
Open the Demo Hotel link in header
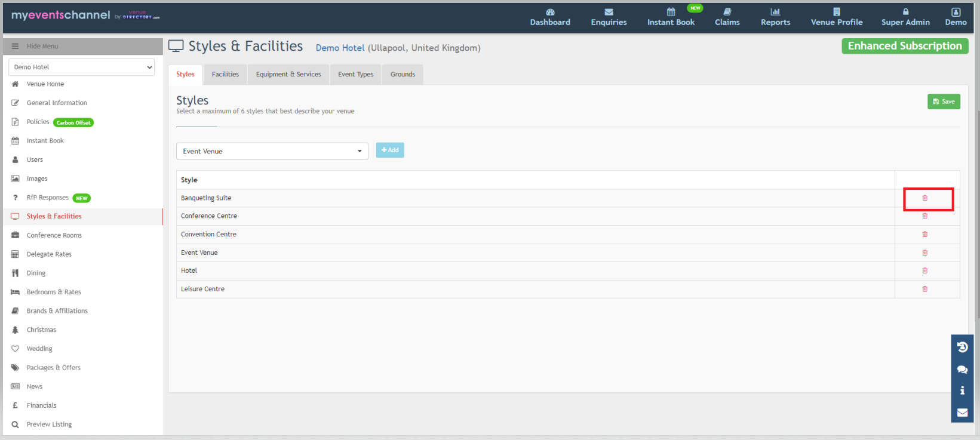340,48
